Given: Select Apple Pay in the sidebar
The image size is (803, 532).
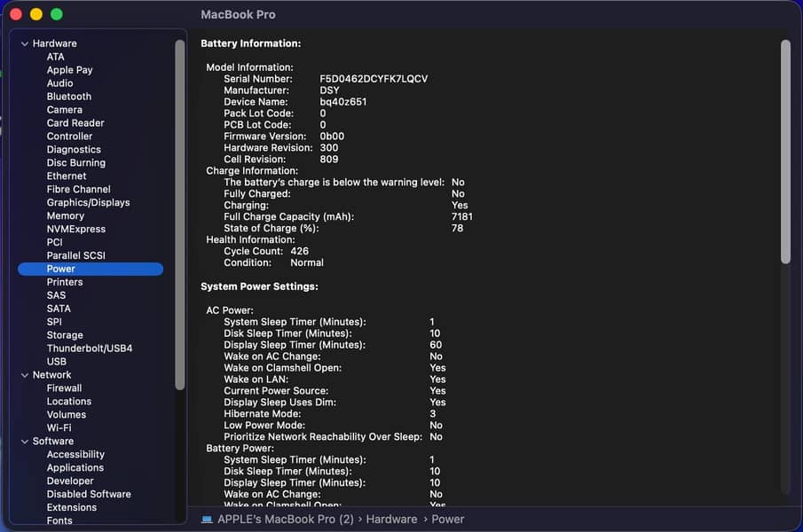Looking at the screenshot, I should tap(69, 70).
